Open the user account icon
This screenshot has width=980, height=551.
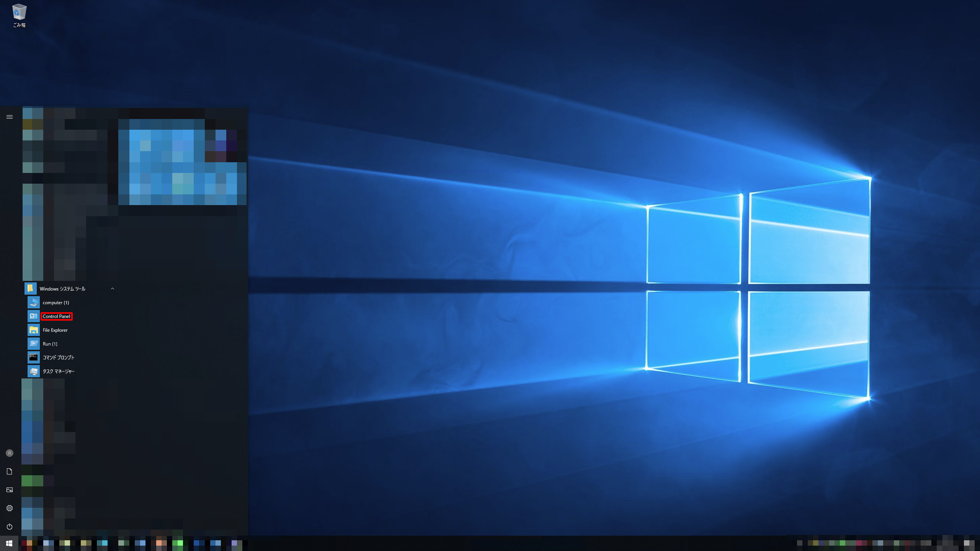click(x=10, y=453)
